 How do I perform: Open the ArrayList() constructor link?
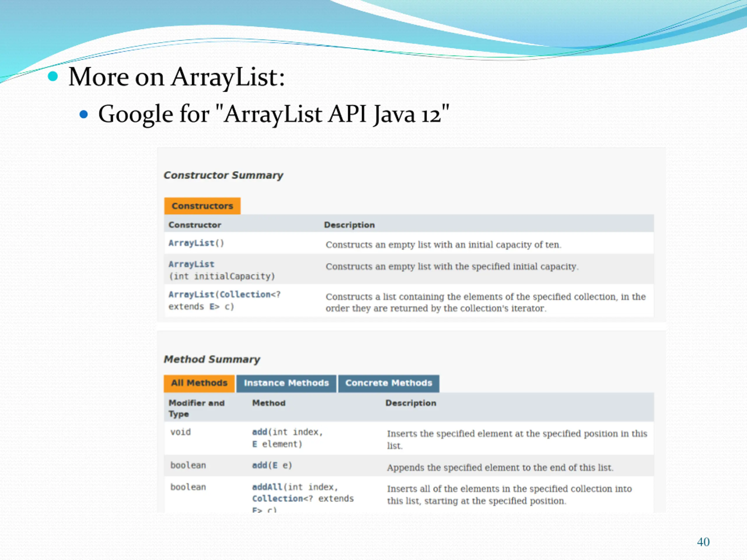pos(191,243)
